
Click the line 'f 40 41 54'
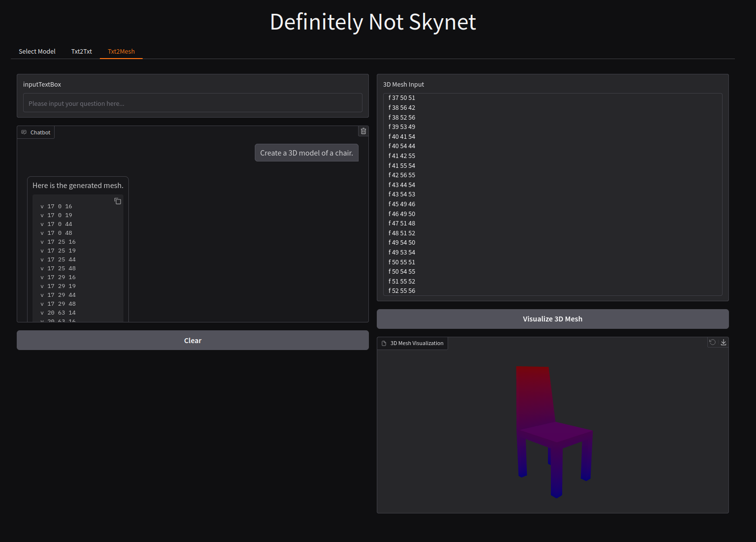pos(402,136)
